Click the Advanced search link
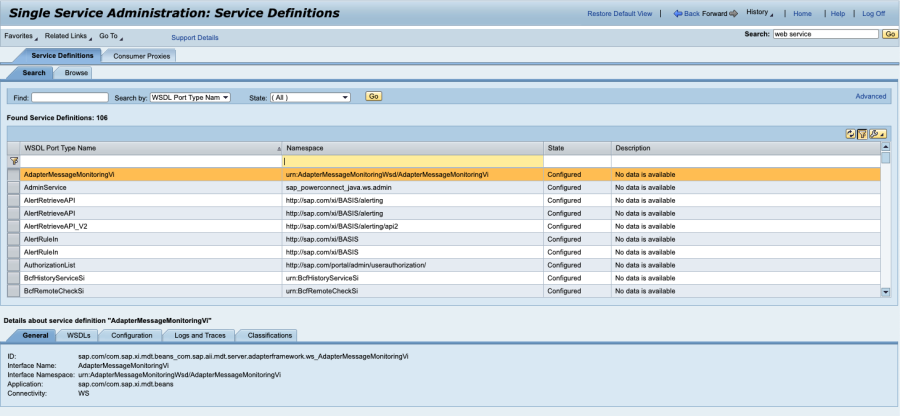 pos(870,97)
